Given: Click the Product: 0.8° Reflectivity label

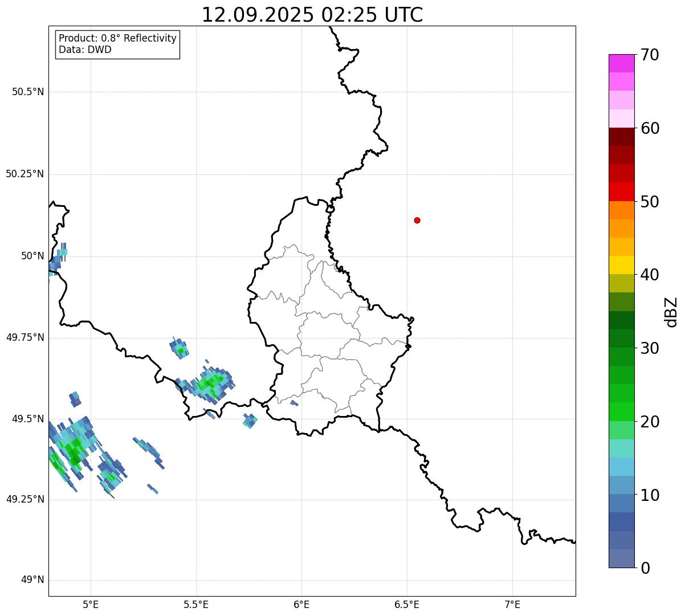Looking at the screenshot, I should (x=118, y=38).
